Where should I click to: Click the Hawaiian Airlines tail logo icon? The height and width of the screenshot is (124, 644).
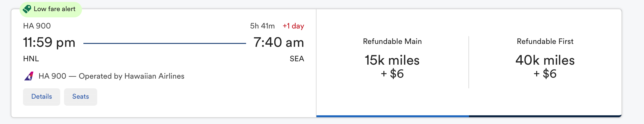(x=29, y=76)
